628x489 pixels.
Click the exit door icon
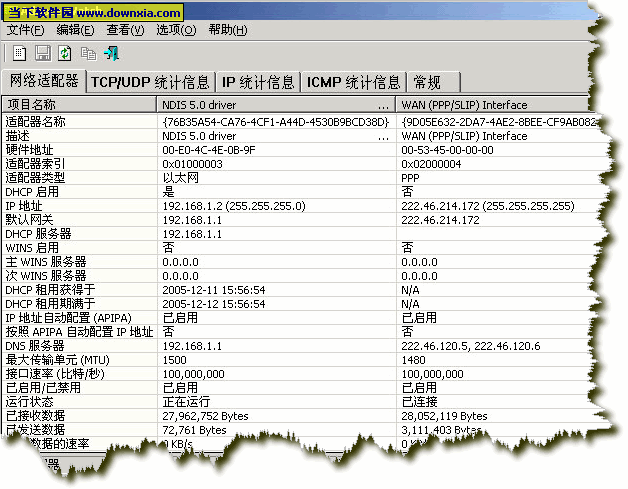pos(113,53)
